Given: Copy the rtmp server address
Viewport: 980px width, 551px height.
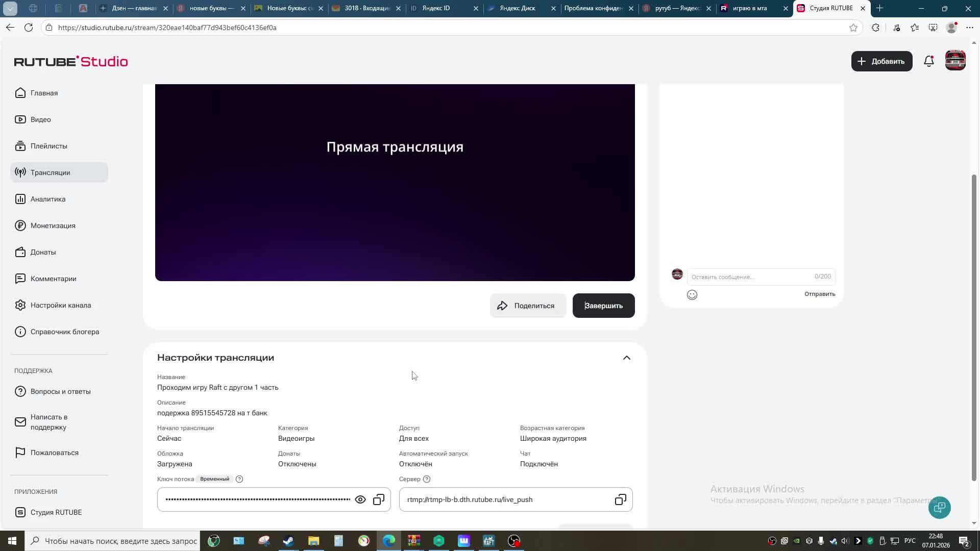Looking at the screenshot, I should coord(620,499).
